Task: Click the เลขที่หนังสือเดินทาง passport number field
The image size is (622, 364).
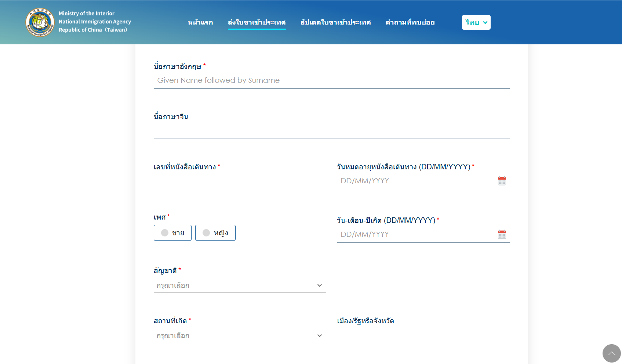Action: [240, 181]
